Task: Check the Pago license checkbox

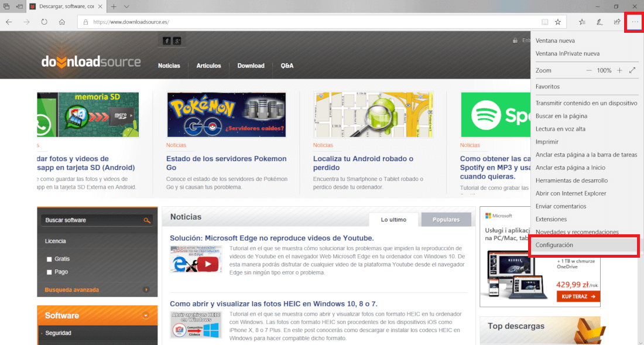Action: (x=49, y=272)
